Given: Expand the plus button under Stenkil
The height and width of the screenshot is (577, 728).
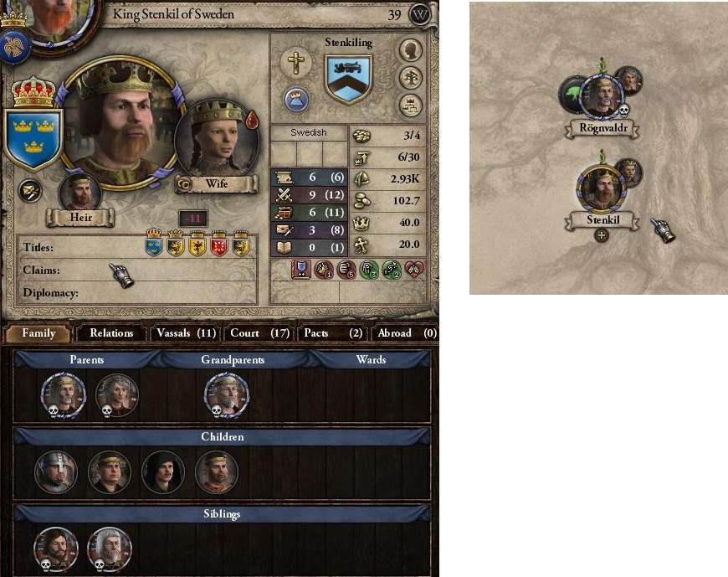Looking at the screenshot, I should point(602,235).
